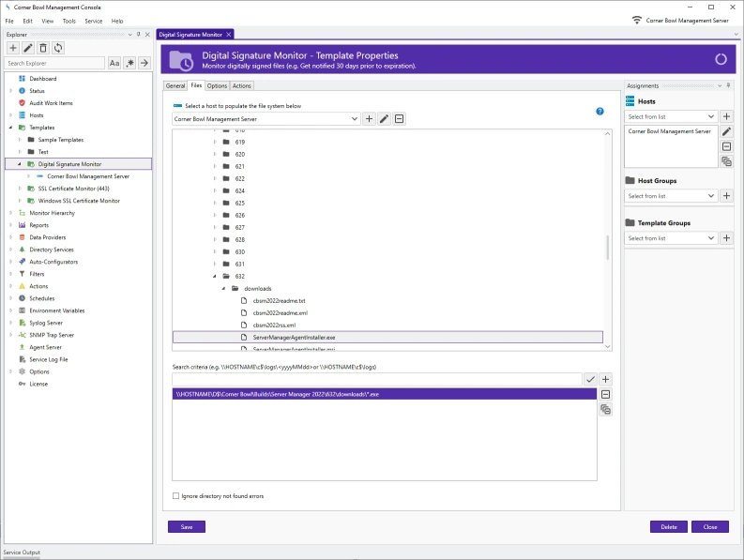
Task: Click the minus icon beside the search criteria list
Action: point(605,395)
